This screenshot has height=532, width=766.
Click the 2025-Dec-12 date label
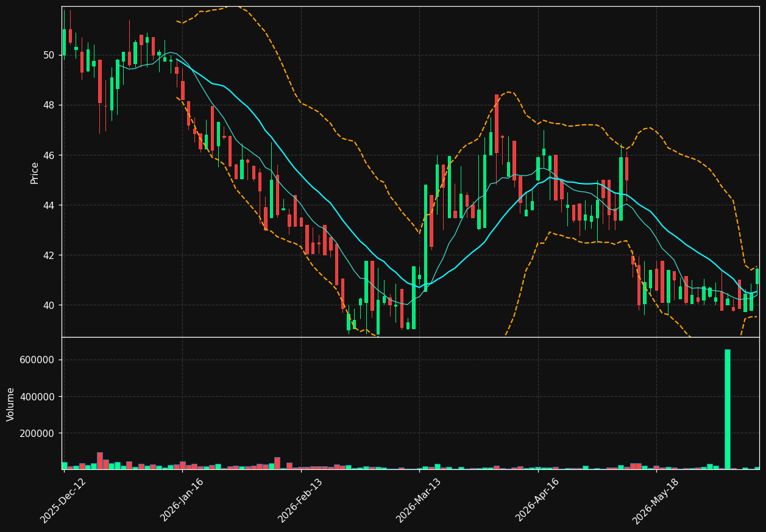click(63, 501)
